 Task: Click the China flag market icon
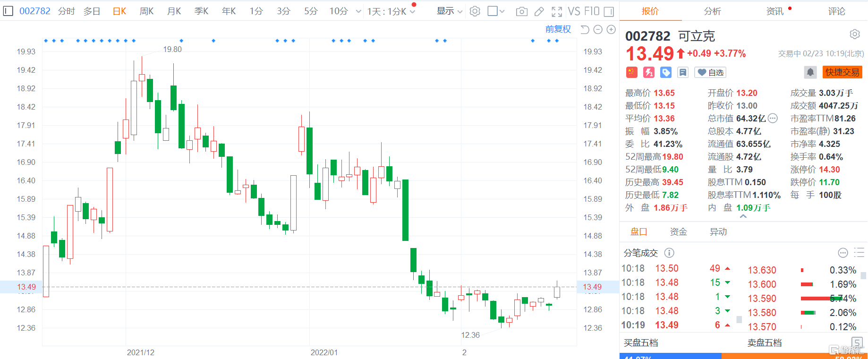tap(631, 72)
